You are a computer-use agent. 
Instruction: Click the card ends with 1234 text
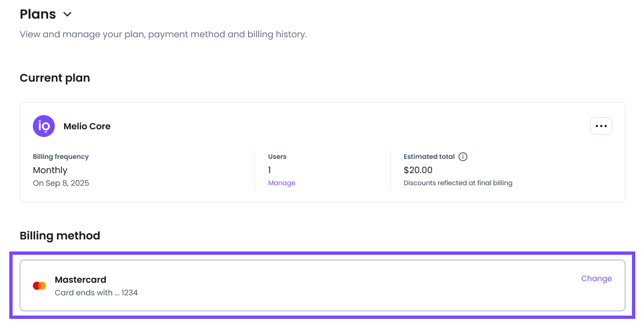[x=96, y=293]
